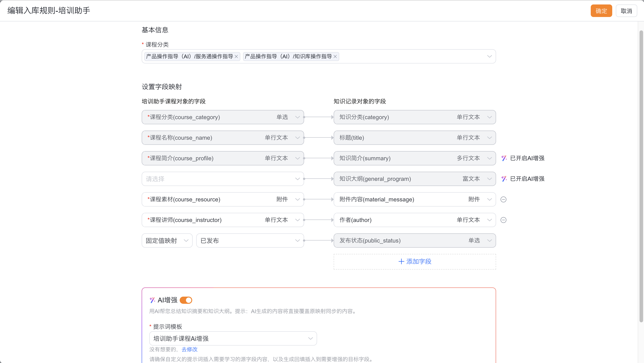Screen dimensions: 644x363
Task: Open the course_instructor source field dropdown
Action: 223,220
